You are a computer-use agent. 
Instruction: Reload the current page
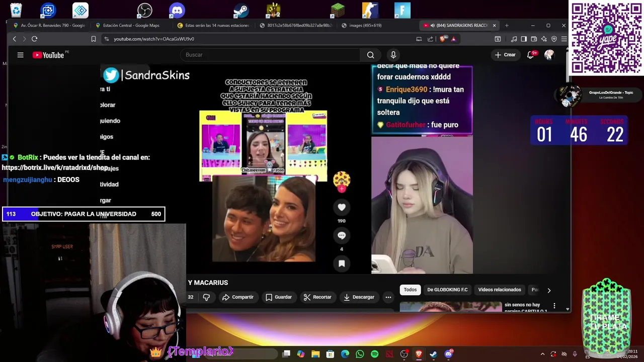pyautogui.click(x=34, y=39)
